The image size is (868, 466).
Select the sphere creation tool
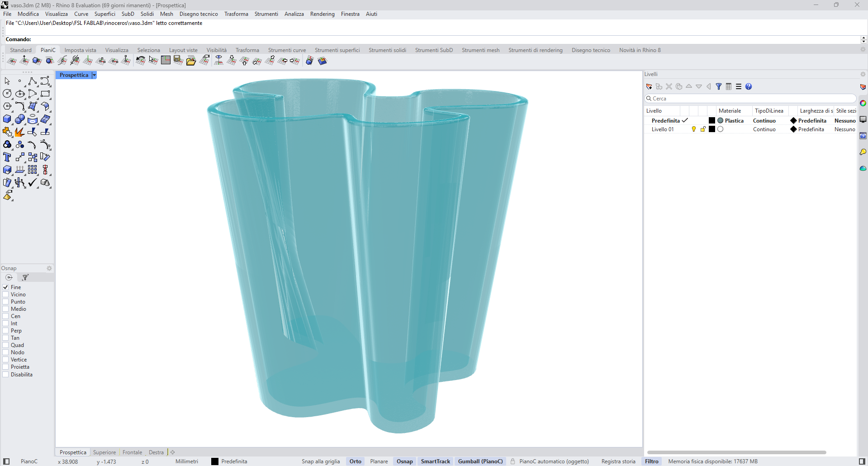[x=20, y=119]
